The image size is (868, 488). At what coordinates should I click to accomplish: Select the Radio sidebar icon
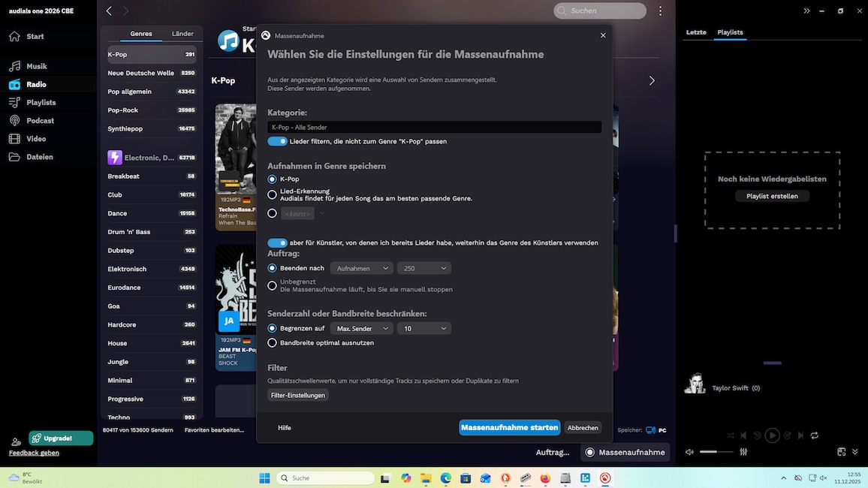pyautogui.click(x=15, y=84)
